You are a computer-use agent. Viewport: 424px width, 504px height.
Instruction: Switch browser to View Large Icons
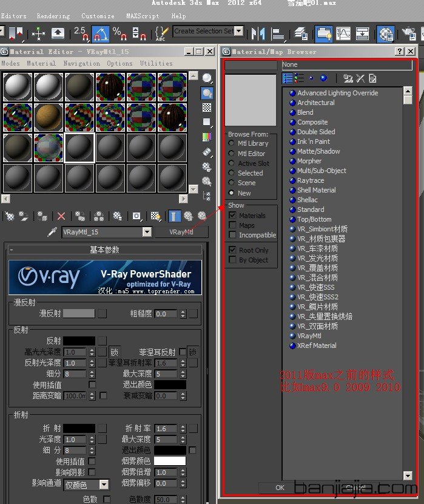pos(323,78)
